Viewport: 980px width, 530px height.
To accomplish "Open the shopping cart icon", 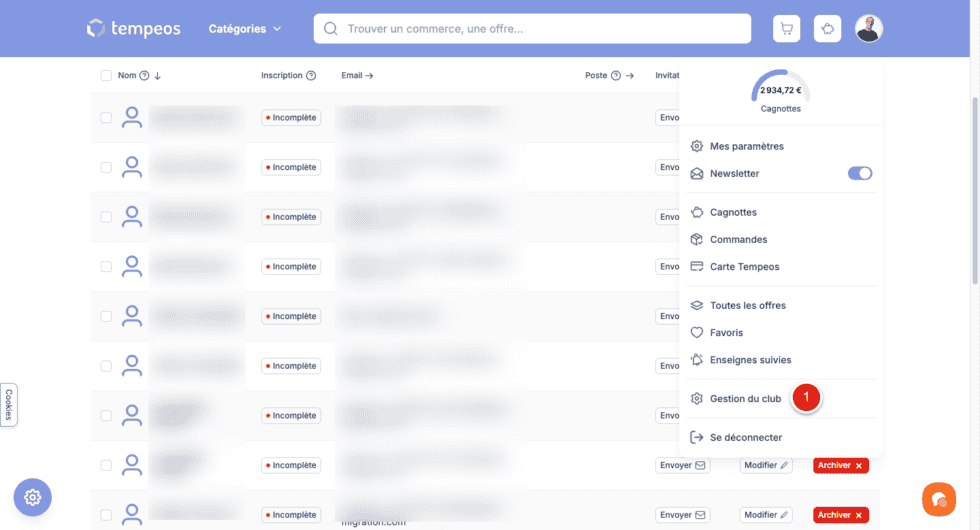I will tap(786, 29).
